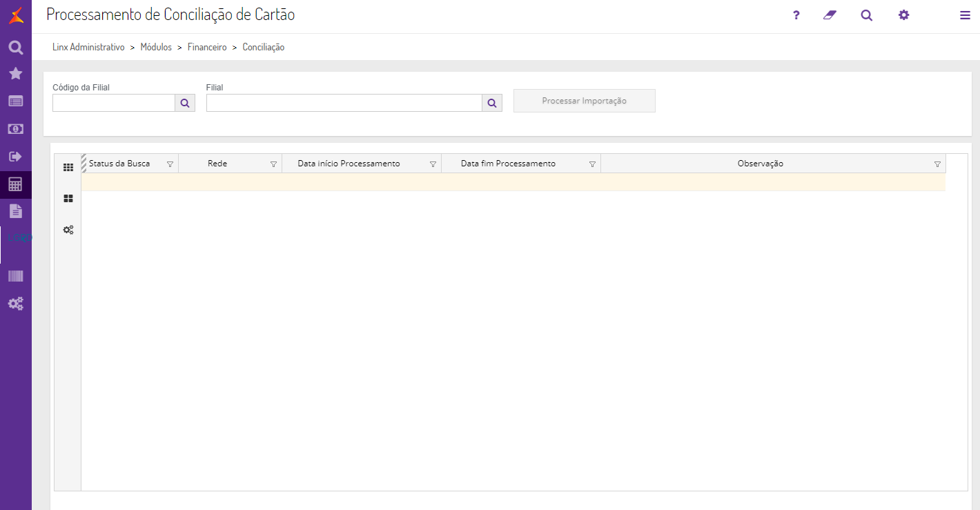
Task: Open the hamburger menu at top right
Action: [x=965, y=15]
